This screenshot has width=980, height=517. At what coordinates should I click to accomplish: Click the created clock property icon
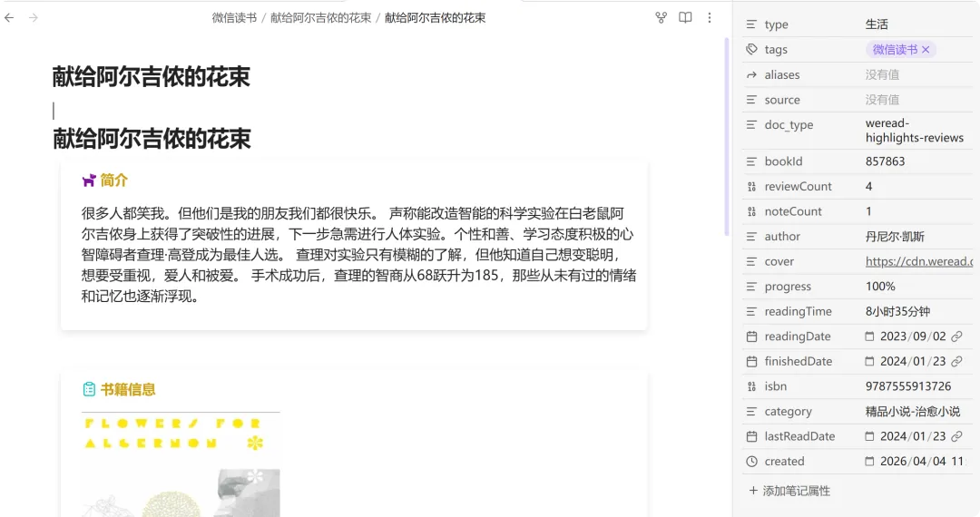point(751,462)
